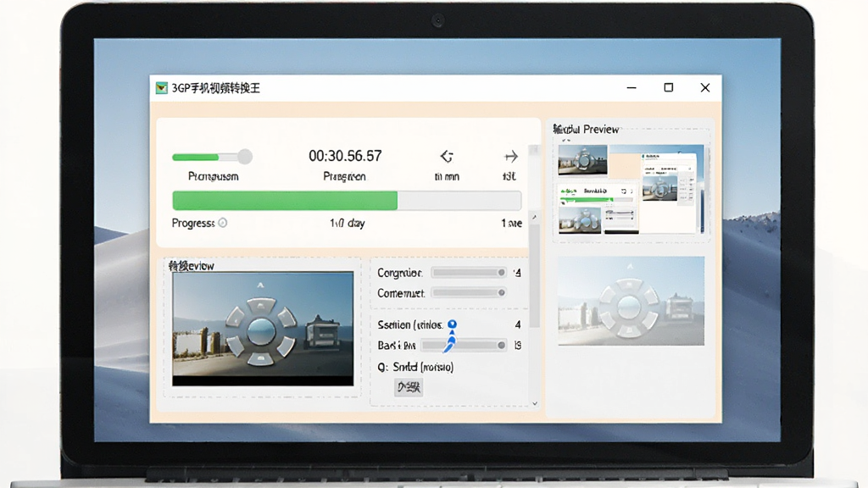Click the "Progress" label text
The width and height of the screenshot is (868, 488).
(x=193, y=223)
